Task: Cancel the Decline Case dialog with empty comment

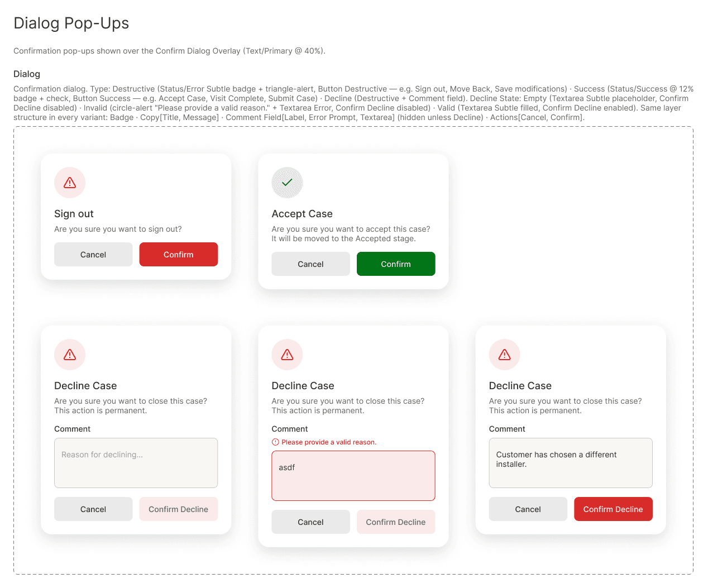Action: tap(93, 509)
